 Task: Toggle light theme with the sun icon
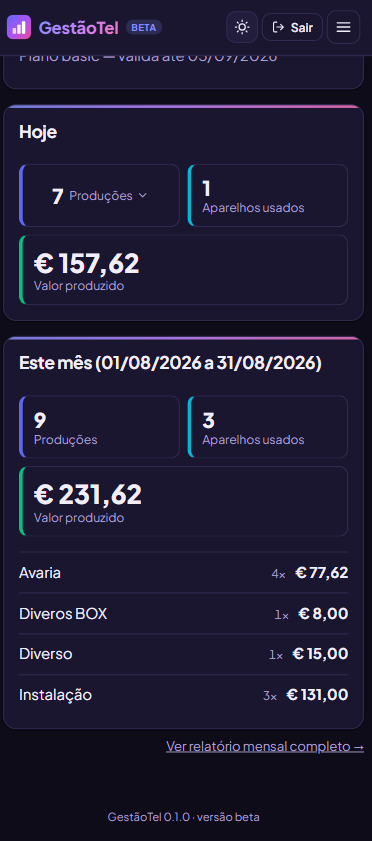coord(242,27)
